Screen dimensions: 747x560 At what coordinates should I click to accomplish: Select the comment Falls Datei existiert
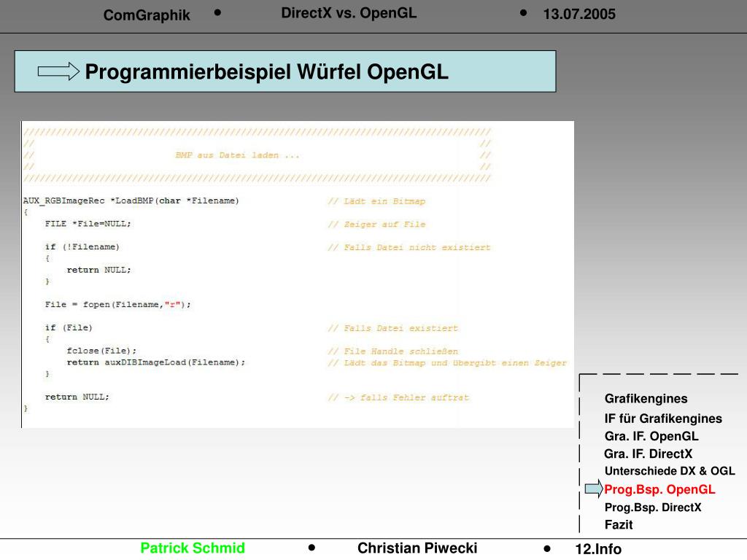(392, 329)
